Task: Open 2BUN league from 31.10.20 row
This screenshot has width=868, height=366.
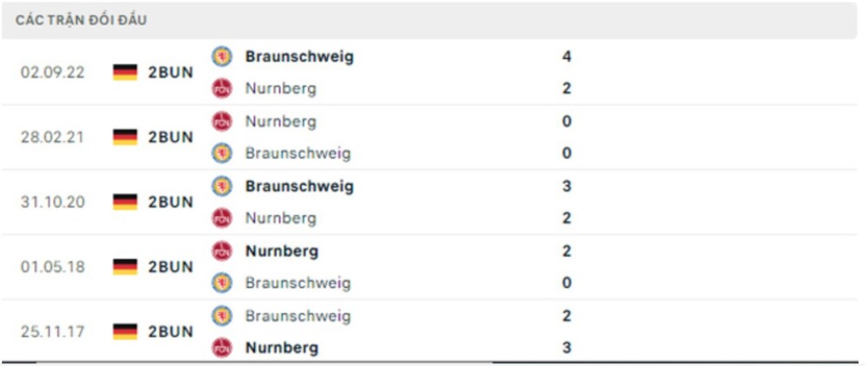Action: pyautogui.click(x=170, y=202)
